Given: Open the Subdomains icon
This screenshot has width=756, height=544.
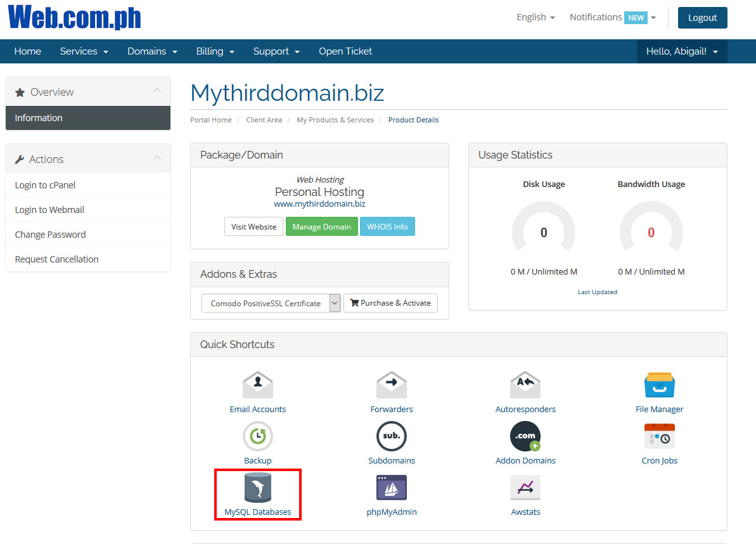Looking at the screenshot, I should (392, 436).
